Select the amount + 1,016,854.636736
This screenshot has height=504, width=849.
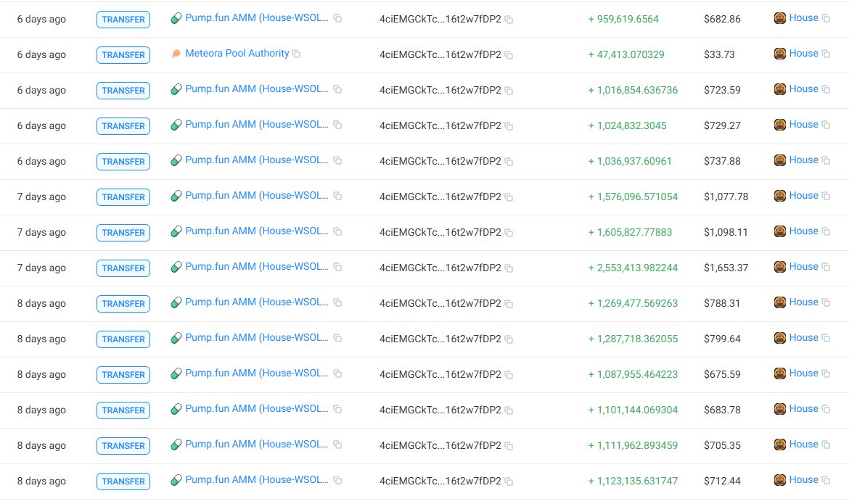click(633, 90)
